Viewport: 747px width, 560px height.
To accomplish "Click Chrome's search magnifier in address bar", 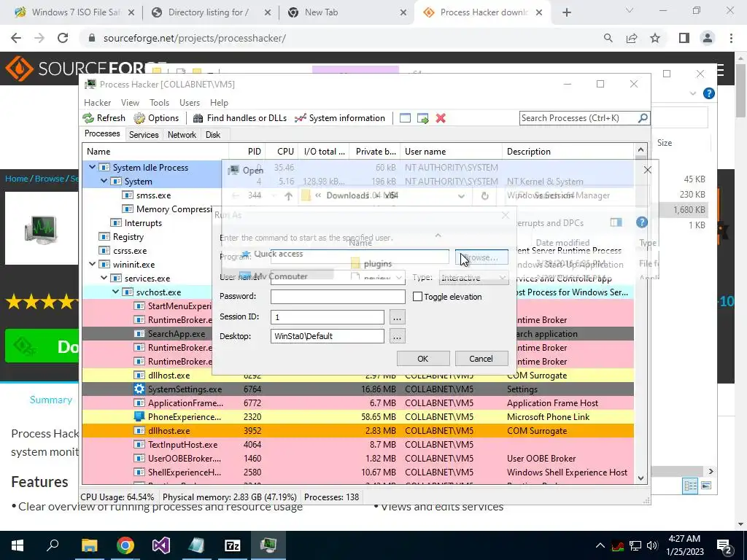I will [x=608, y=38].
